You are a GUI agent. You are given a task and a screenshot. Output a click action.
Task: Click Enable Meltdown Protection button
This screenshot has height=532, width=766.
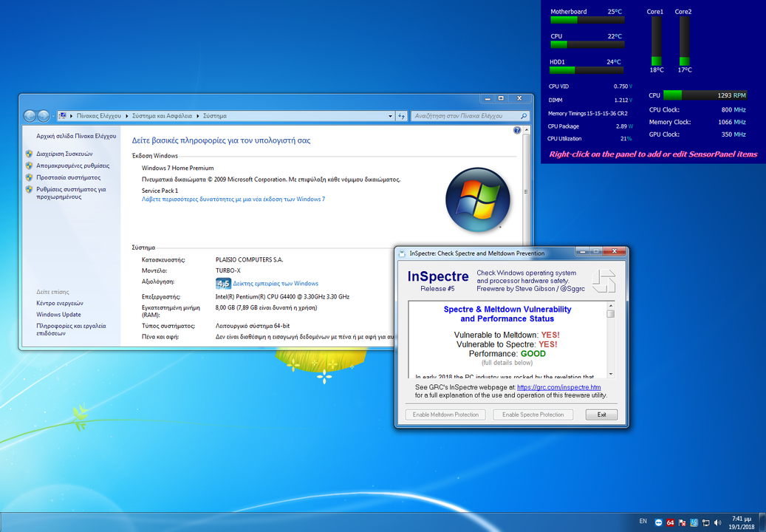coord(445,415)
